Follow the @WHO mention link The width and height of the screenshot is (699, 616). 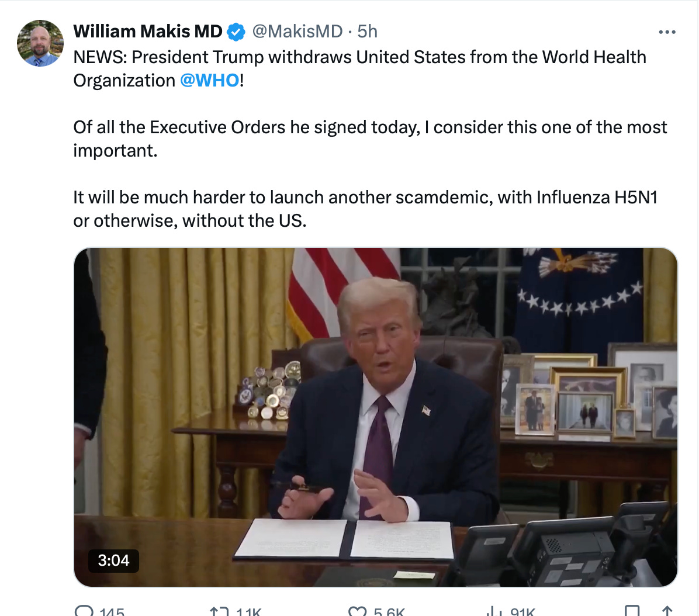pyautogui.click(x=209, y=81)
